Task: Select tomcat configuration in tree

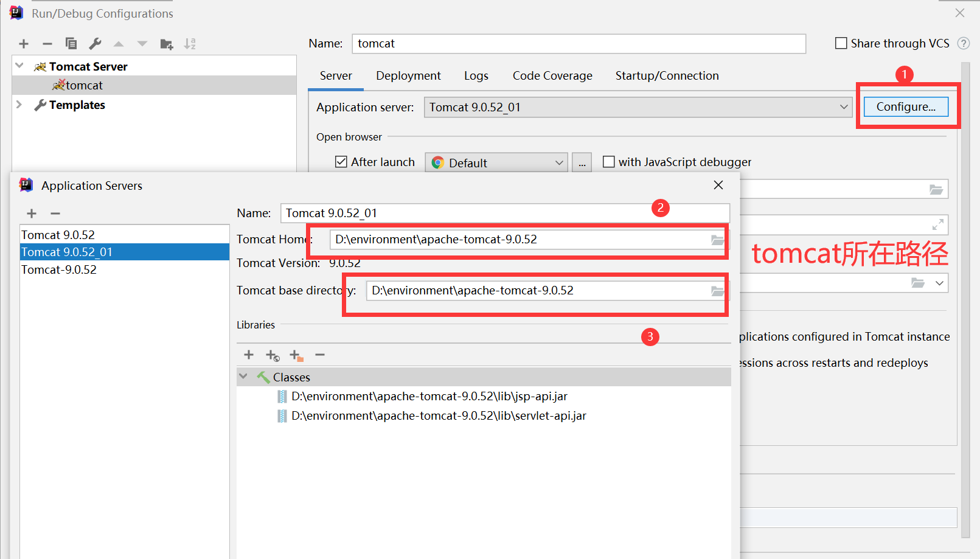Action: point(153,85)
